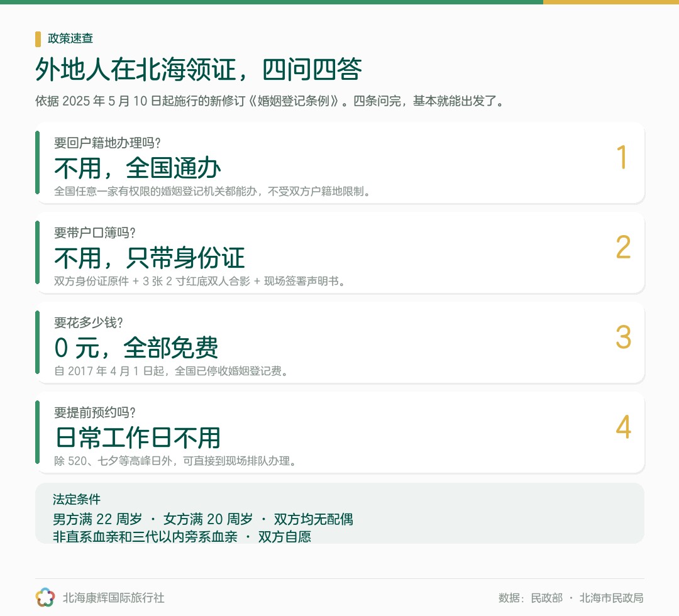Select the answer 不用，只带身份证
Screen dimensions: 679x616
coord(150,258)
